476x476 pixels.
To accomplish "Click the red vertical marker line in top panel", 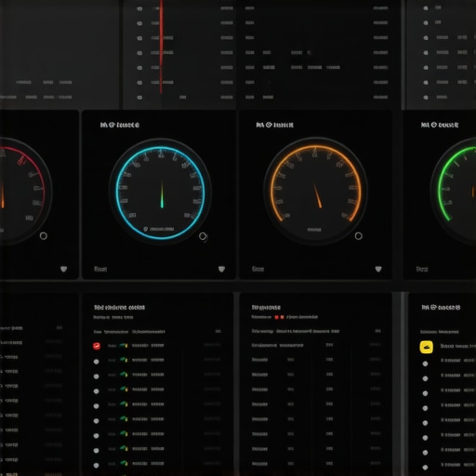I will coord(161,46).
